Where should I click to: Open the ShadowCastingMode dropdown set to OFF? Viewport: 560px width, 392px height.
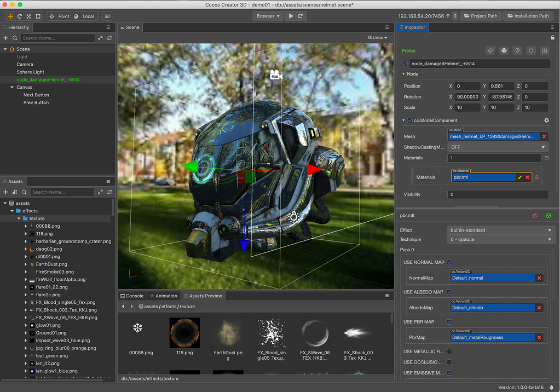coord(497,147)
